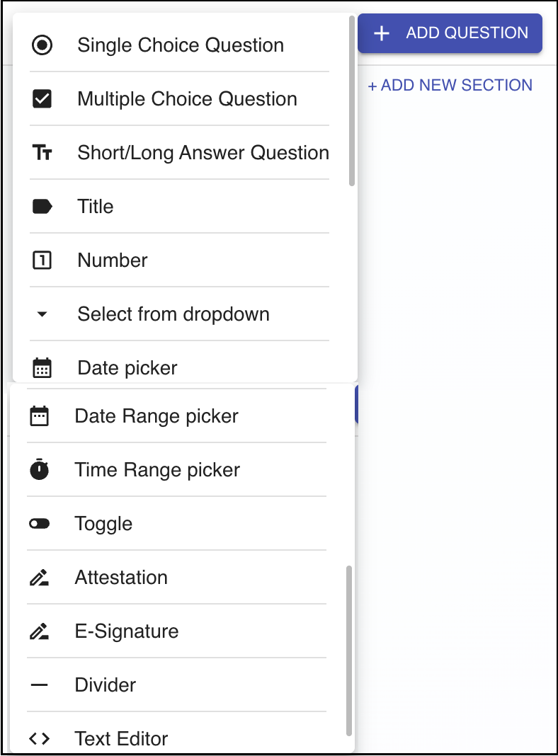
Task: Click the Time Range stopwatch icon
Action: 40,470
